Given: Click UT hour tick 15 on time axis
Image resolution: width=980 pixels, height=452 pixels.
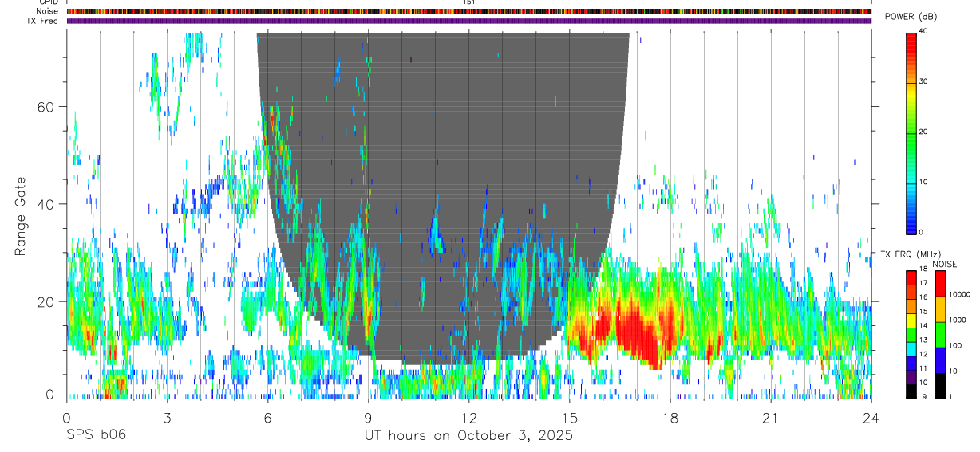Looking at the screenshot, I should click(x=570, y=417).
